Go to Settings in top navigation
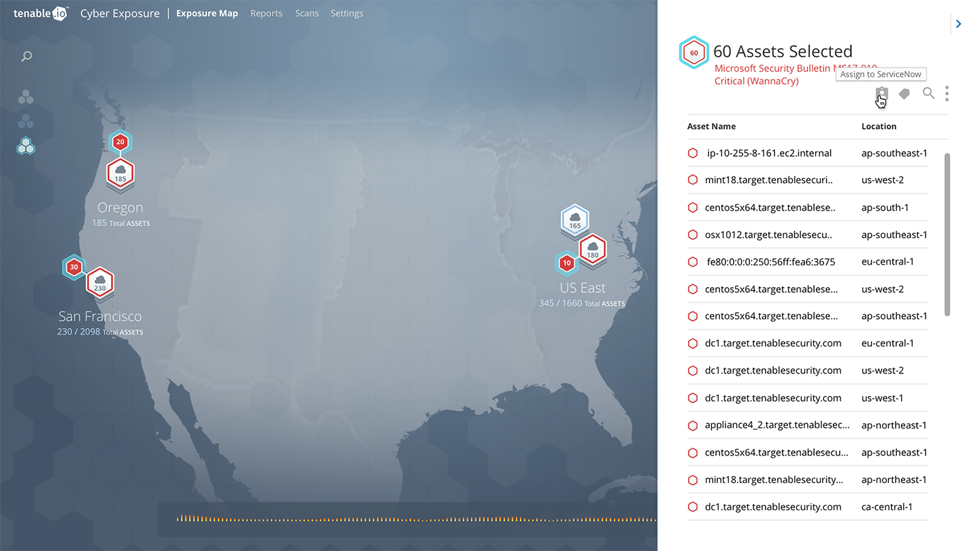The width and height of the screenshot is (980, 551). pos(346,14)
